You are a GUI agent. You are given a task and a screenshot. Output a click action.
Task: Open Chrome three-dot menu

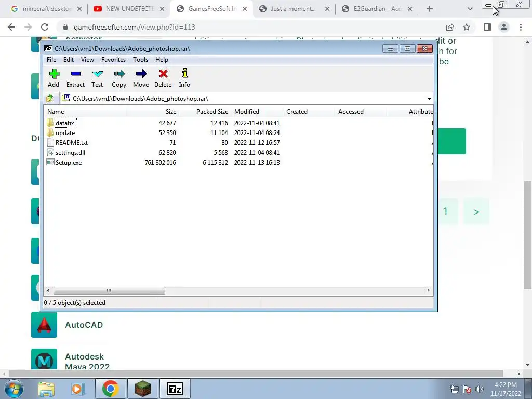(521, 27)
